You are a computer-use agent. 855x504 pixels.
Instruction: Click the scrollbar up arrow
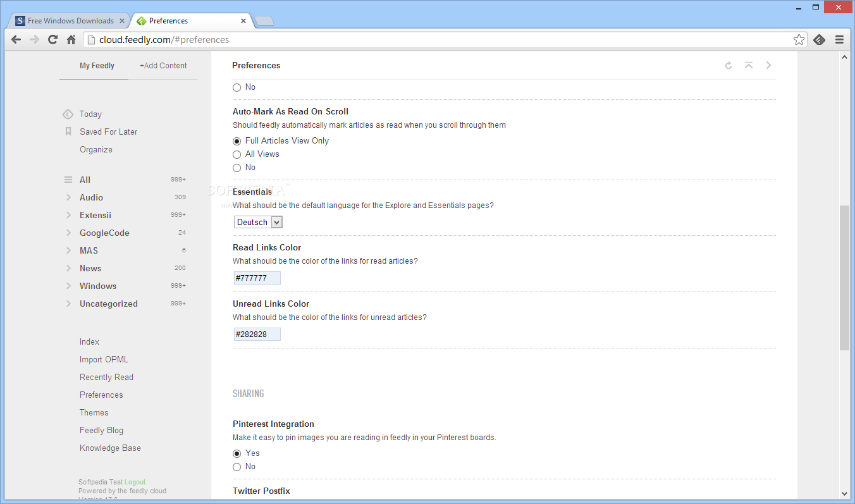coord(844,57)
